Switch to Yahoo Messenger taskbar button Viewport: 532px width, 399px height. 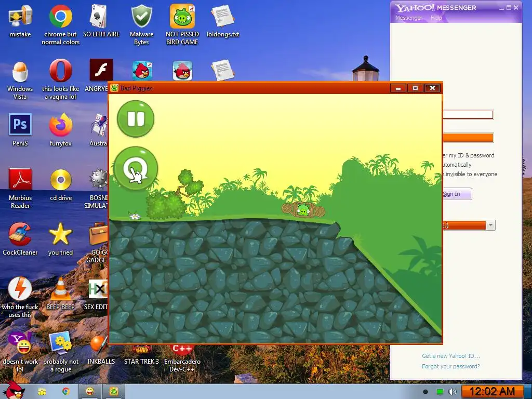pos(90,392)
